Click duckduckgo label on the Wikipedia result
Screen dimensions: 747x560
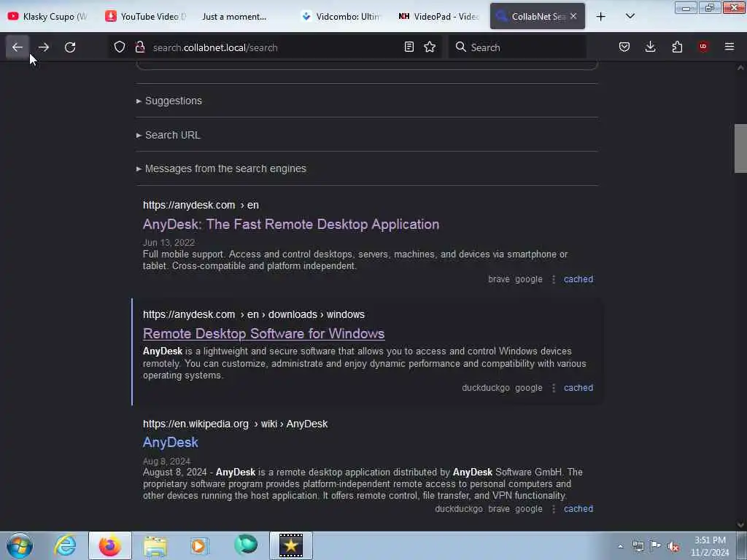pos(459,508)
